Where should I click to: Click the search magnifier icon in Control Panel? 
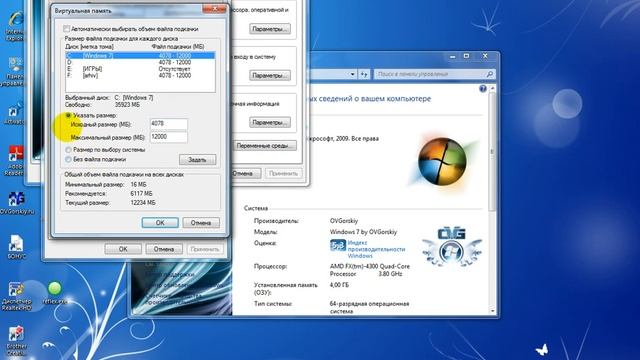(x=489, y=74)
